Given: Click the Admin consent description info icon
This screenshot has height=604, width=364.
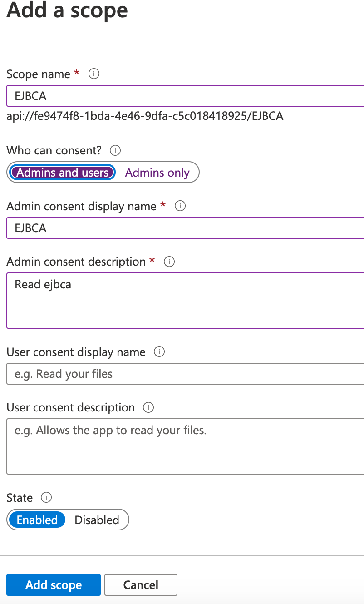Looking at the screenshot, I should click(169, 262).
